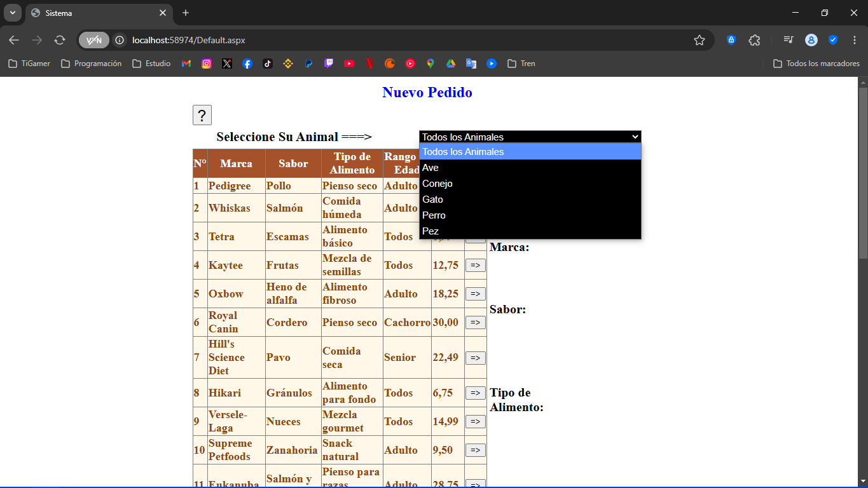Select Gato from the animal dropdown
The width and height of the screenshot is (868, 488).
[x=530, y=200]
